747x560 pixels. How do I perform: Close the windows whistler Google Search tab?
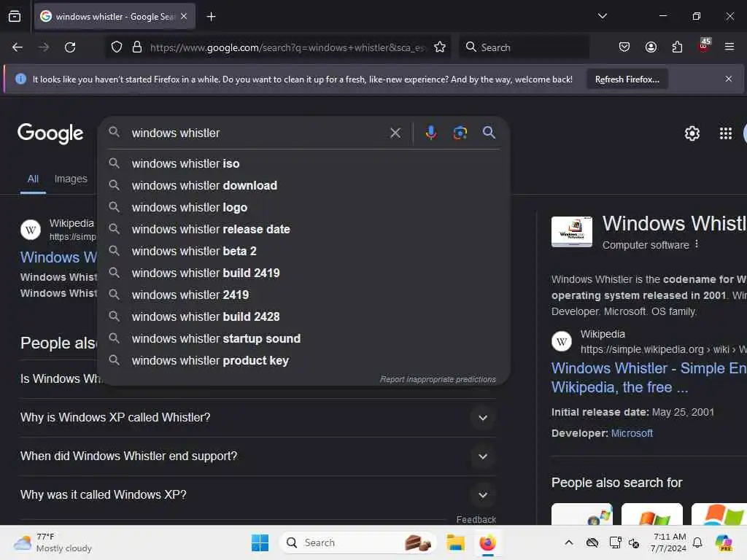(x=184, y=16)
